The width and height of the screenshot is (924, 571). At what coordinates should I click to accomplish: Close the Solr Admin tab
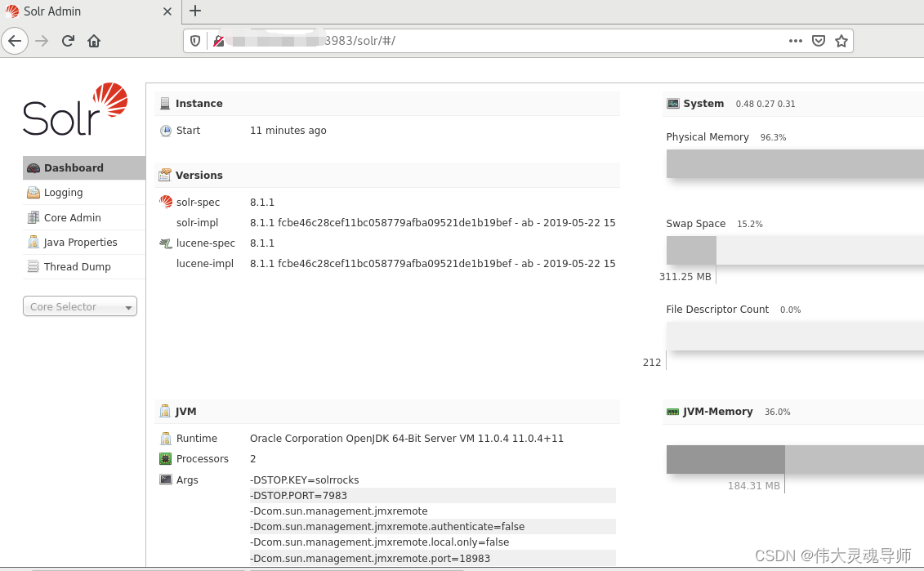pos(167,11)
